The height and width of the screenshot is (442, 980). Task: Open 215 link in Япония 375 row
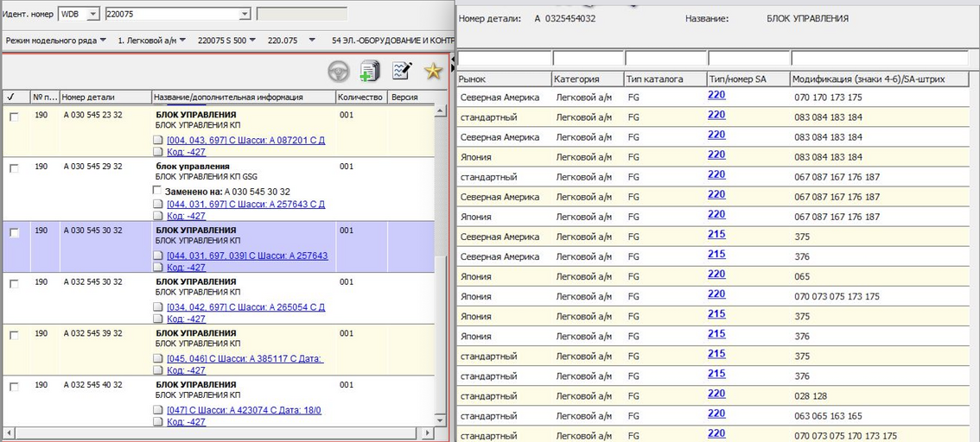(716, 314)
